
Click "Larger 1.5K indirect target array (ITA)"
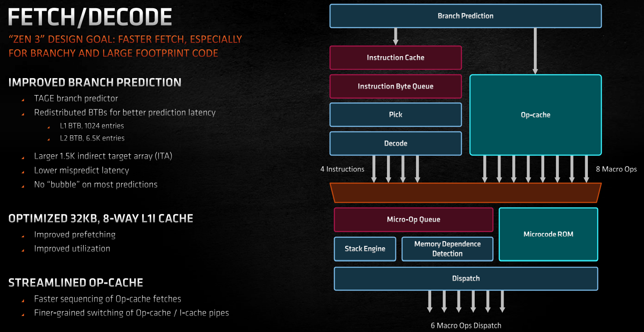click(103, 156)
